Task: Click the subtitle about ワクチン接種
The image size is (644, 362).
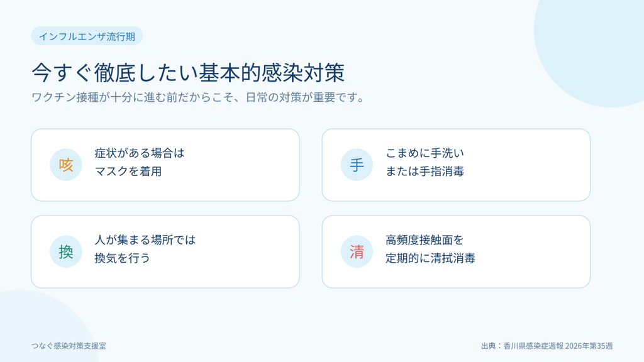Action: click(x=197, y=97)
